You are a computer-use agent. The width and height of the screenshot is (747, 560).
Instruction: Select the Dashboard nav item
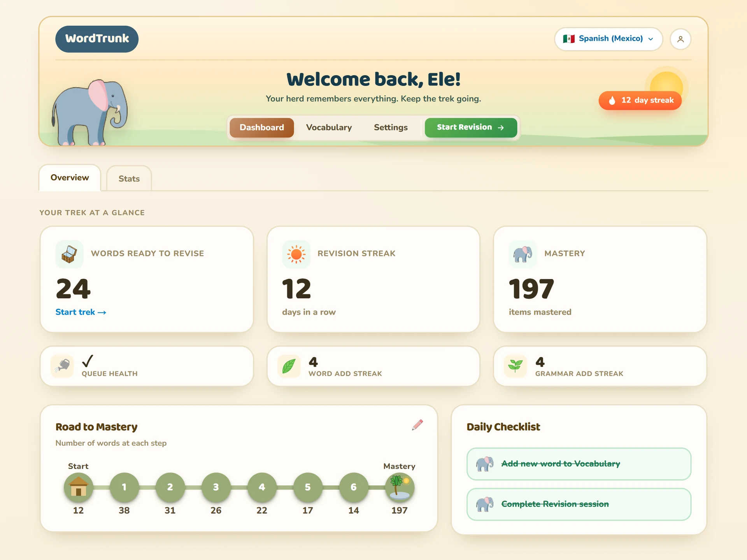click(262, 128)
